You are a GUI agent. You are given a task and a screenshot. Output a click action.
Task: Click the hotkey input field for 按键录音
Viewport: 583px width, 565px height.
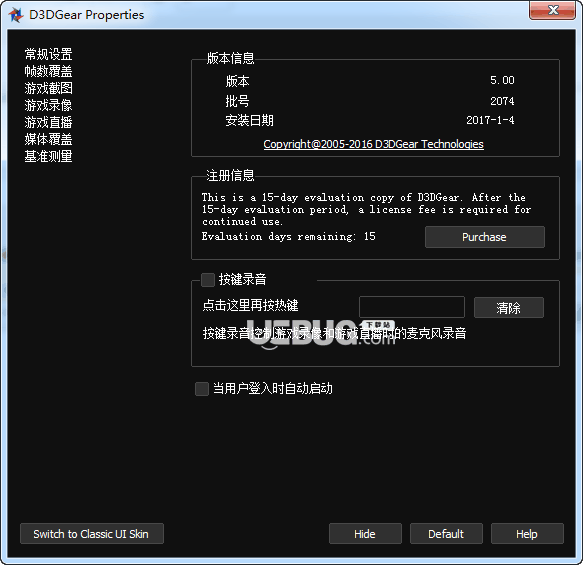(412, 307)
